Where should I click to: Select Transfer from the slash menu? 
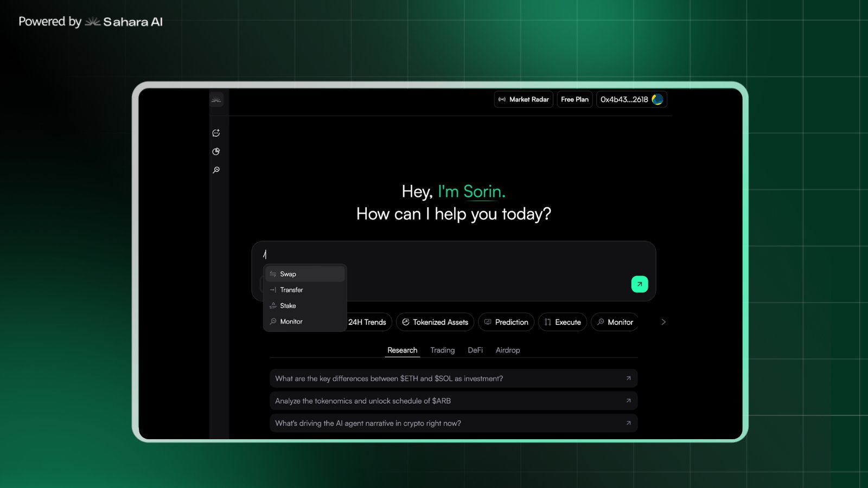point(305,290)
